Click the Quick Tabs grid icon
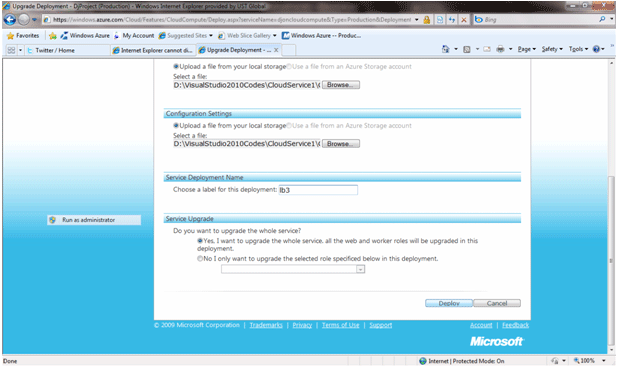Viewport: 618px width, 367px height. [x=11, y=50]
